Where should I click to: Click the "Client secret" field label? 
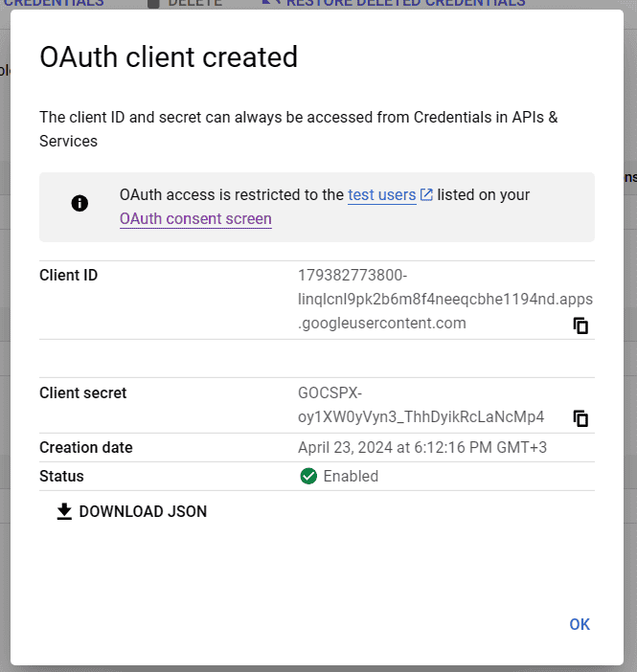click(83, 393)
